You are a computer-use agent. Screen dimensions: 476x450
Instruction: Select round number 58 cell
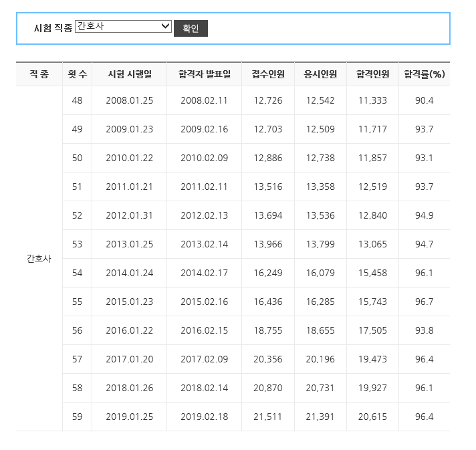(77, 388)
